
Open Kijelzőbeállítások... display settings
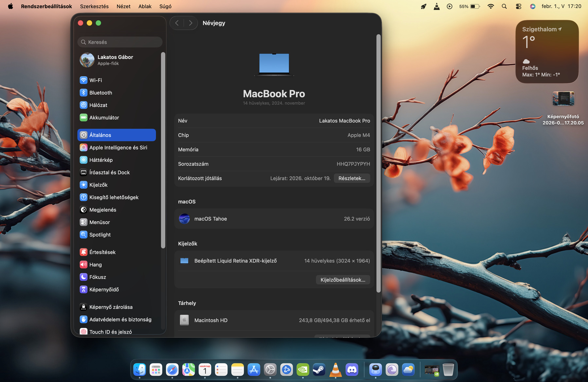343,280
